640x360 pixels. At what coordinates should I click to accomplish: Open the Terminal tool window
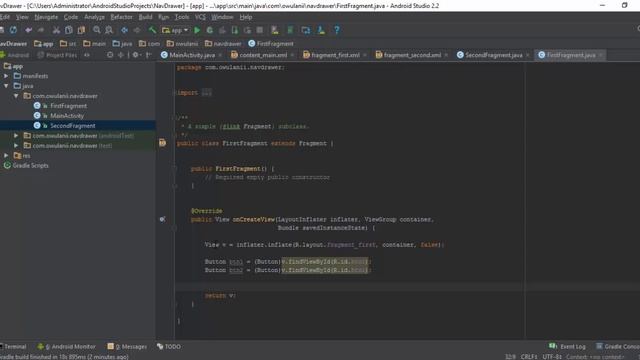coord(13,347)
